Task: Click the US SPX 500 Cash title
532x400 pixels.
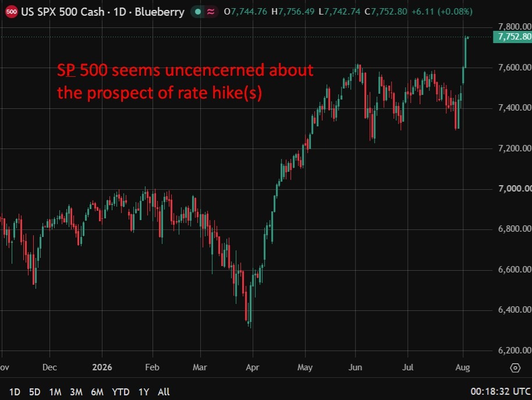Action: [x=63, y=12]
